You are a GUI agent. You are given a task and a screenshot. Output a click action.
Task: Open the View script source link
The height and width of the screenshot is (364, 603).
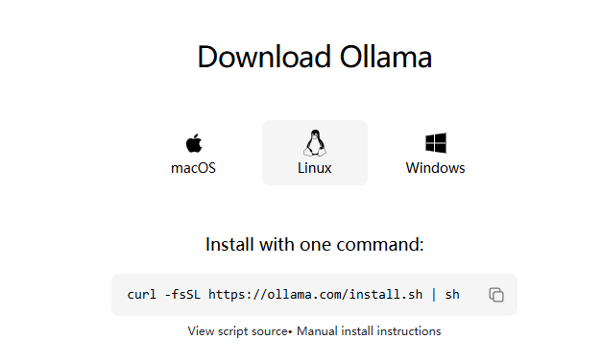[x=238, y=331]
